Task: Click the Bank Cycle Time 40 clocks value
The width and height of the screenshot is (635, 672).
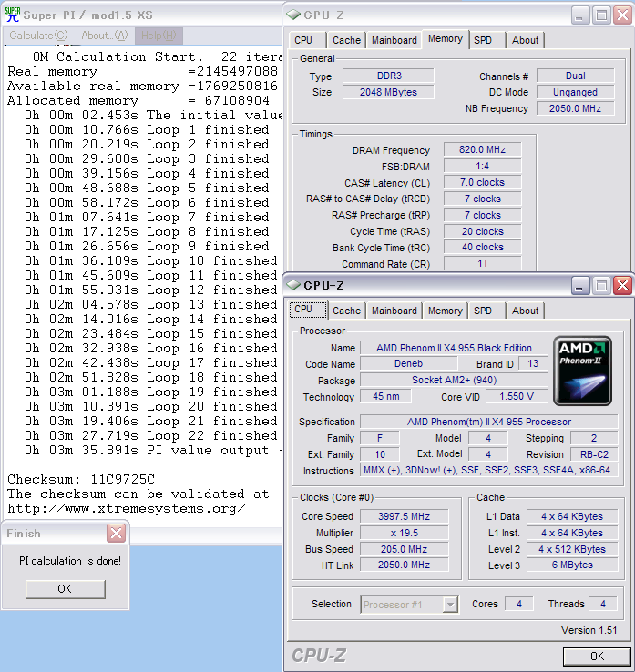Action: [x=482, y=248]
